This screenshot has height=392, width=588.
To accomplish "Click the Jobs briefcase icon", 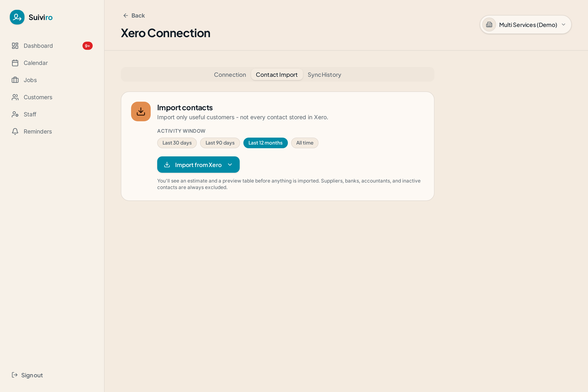I will pos(15,80).
